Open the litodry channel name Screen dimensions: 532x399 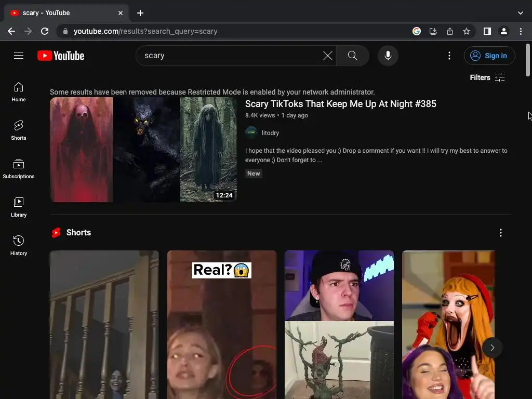tap(270, 133)
